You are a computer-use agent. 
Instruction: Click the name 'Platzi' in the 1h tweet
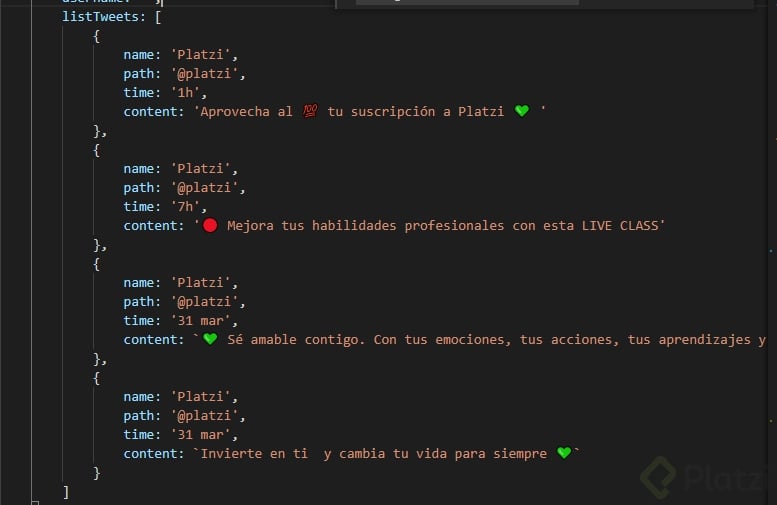point(200,55)
